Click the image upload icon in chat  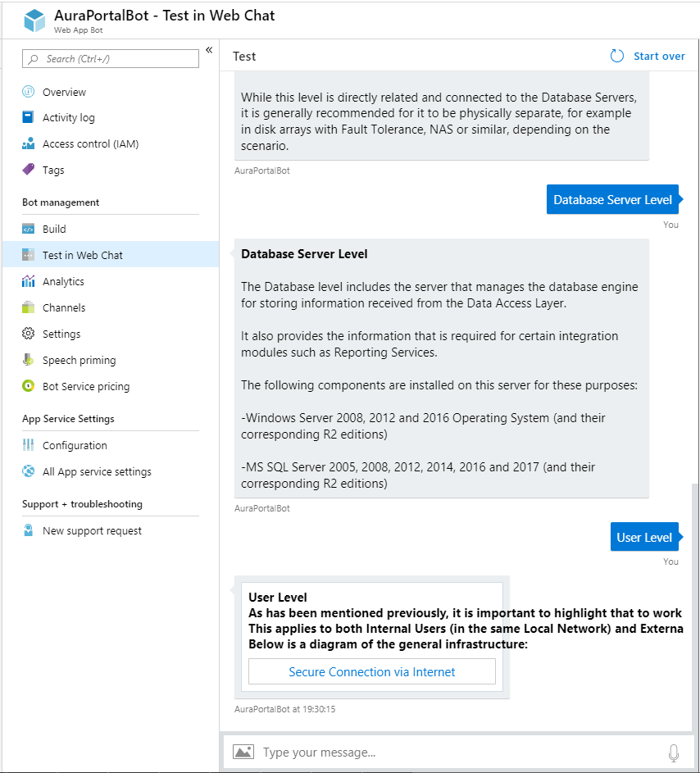pyautogui.click(x=243, y=752)
